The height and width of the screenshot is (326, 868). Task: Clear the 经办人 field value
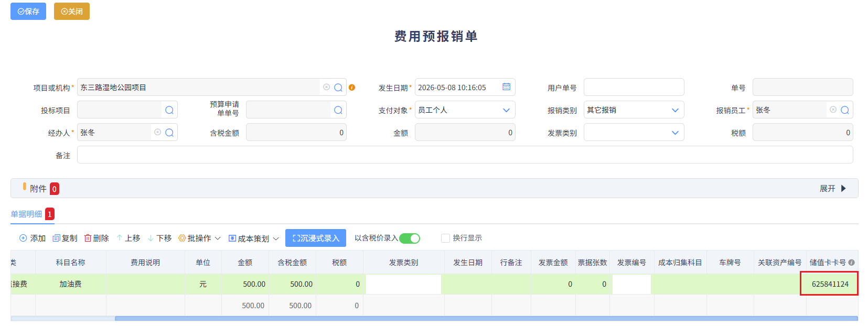tap(157, 132)
